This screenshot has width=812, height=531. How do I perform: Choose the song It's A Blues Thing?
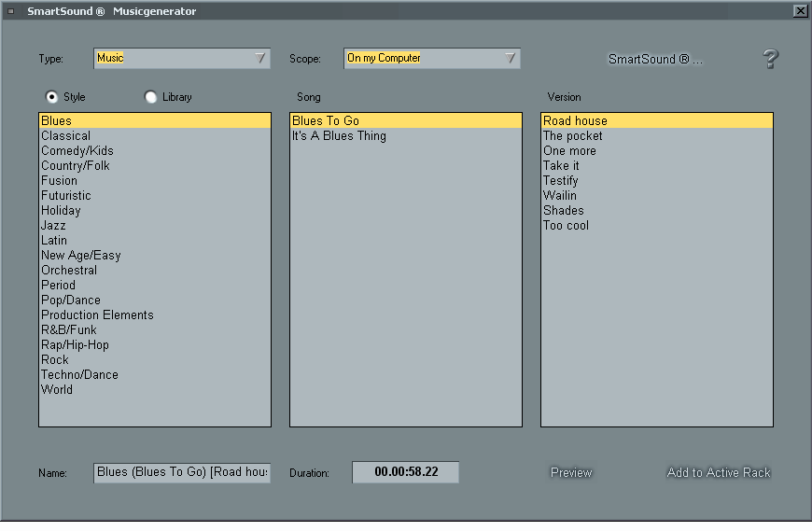coord(339,135)
